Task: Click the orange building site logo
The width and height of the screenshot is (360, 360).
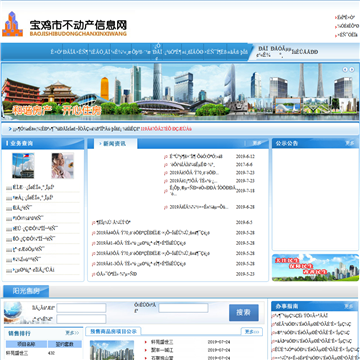Action: click(12, 24)
